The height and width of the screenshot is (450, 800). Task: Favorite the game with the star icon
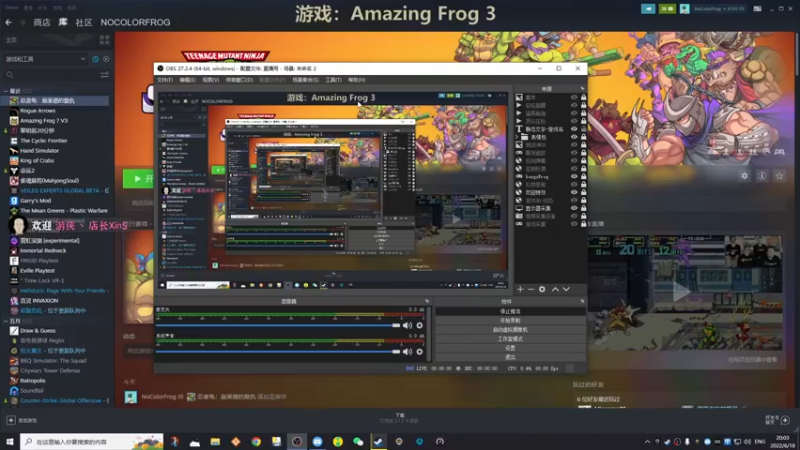(x=779, y=176)
